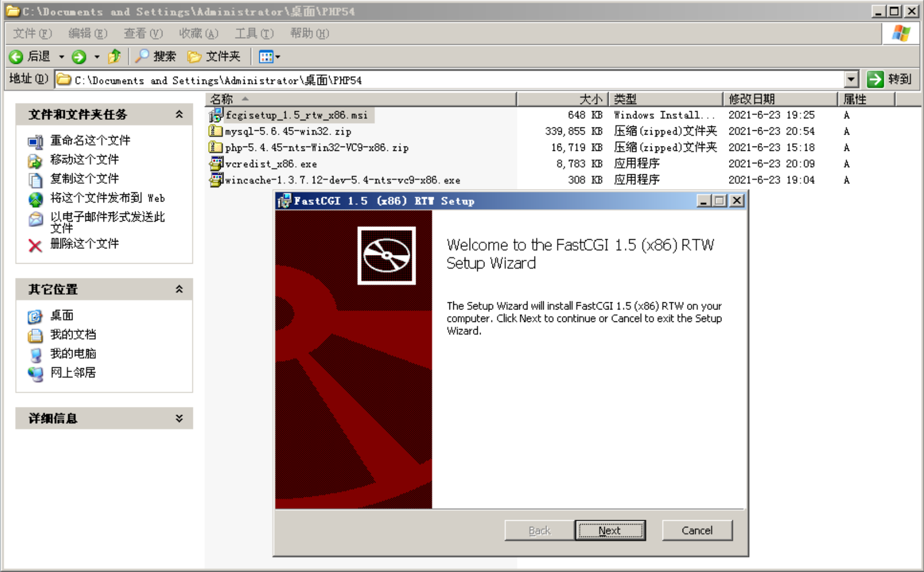Sort by Date Modified (修改日期) column header

pyautogui.click(x=780, y=99)
